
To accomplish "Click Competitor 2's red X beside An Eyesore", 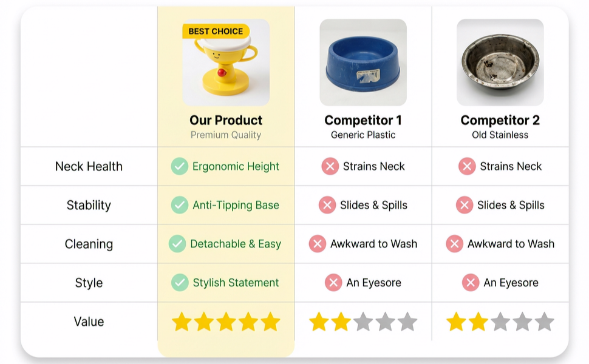I will pyautogui.click(x=470, y=283).
